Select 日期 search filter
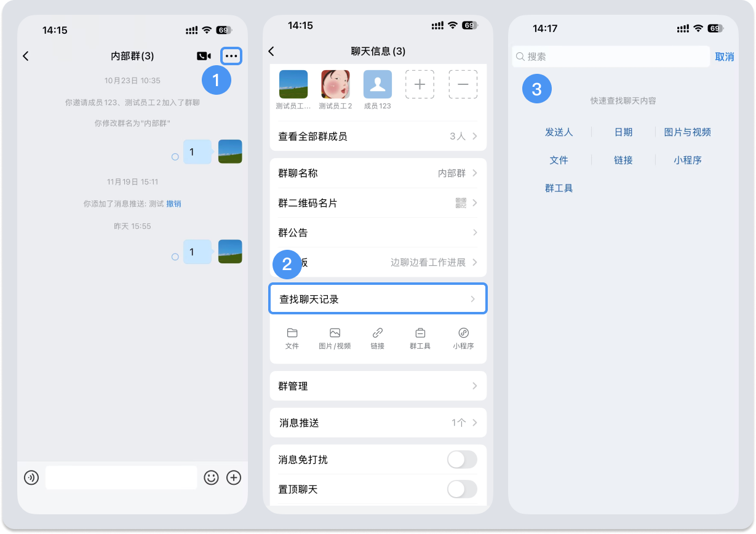Screen dimensions: 756x534 pos(623,132)
